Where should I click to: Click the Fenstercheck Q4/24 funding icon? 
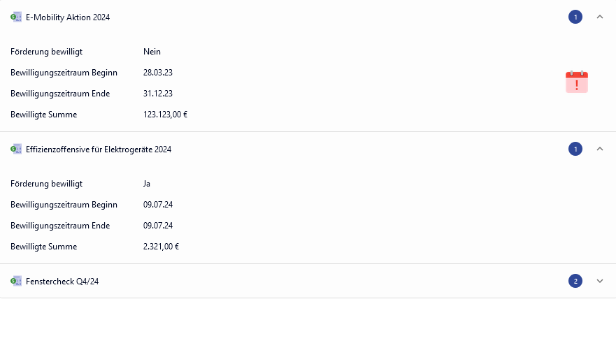(x=16, y=281)
